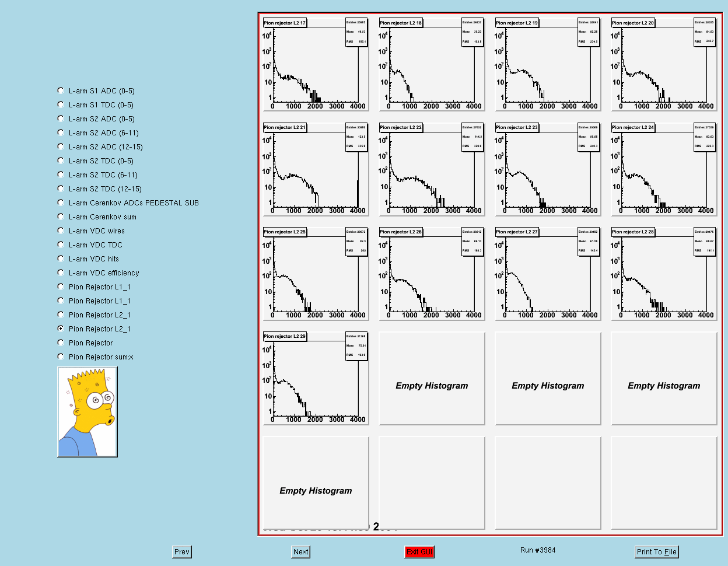
Task: Click the dizzy Bart Simpson image
Action: [x=87, y=412]
